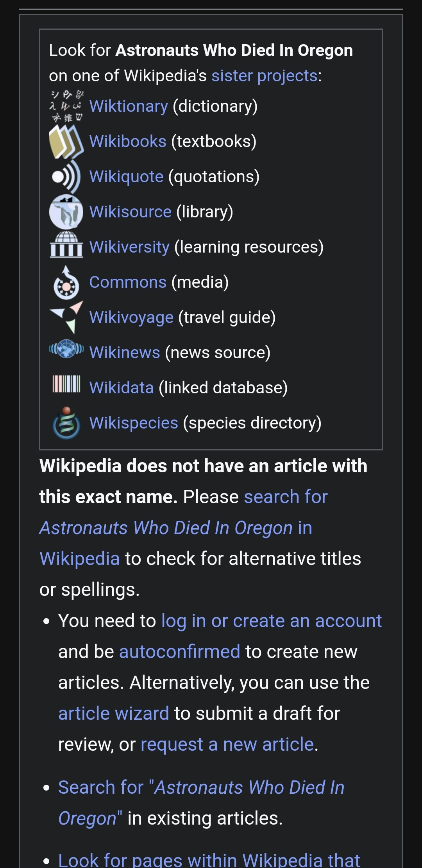Open the log in or create account link
Screen dimensions: 422x868
pyautogui.click(x=272, y=621)
